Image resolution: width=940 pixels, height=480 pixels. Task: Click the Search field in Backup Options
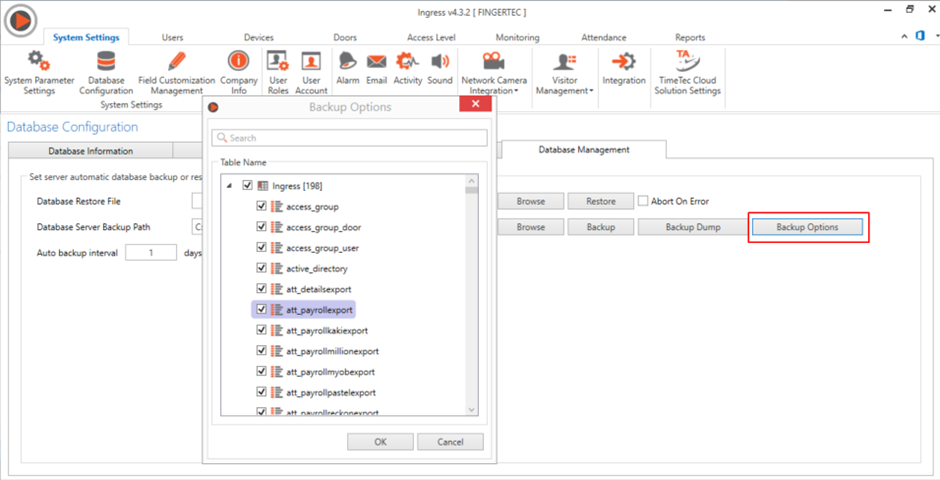tap(350, 138)
